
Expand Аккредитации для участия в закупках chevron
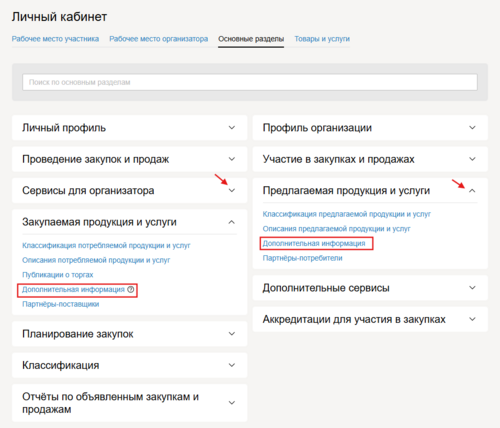pos(472,319)
